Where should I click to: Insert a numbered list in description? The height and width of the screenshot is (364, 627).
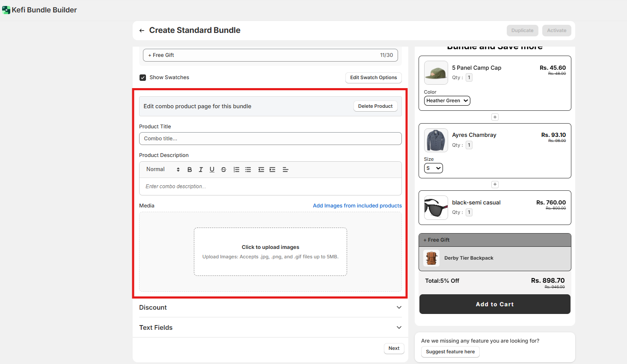pos(236,170)
